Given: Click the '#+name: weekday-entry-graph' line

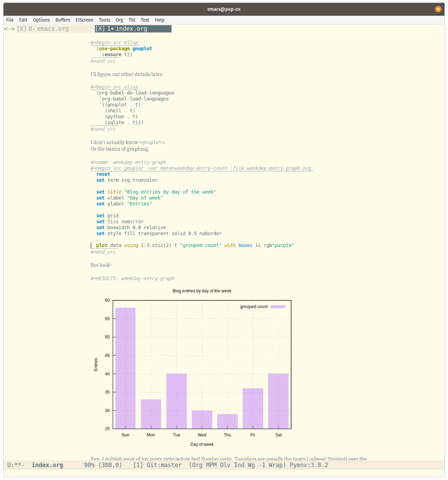Looking at the screenshot, I should pyautogui.click(x=128, y=162).
